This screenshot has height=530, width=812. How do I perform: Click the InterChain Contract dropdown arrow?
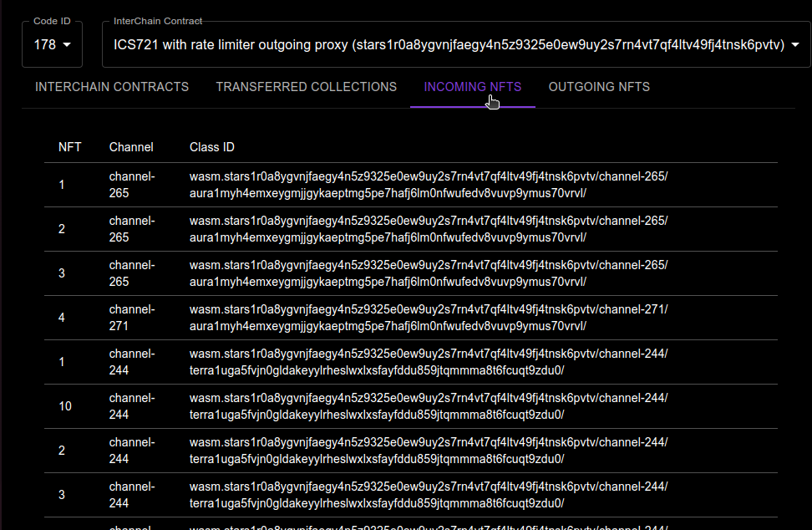795,45
